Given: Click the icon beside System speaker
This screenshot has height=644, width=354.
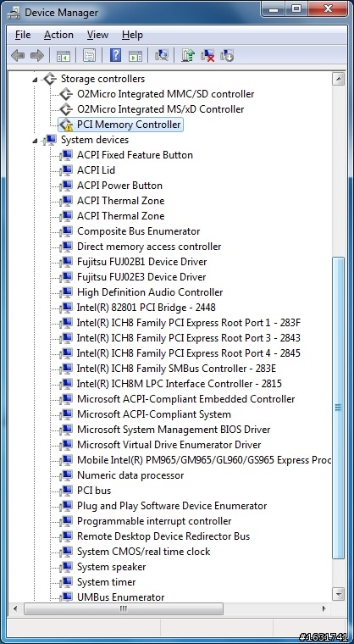Looking at the screenshot, I should coord(66,567).
